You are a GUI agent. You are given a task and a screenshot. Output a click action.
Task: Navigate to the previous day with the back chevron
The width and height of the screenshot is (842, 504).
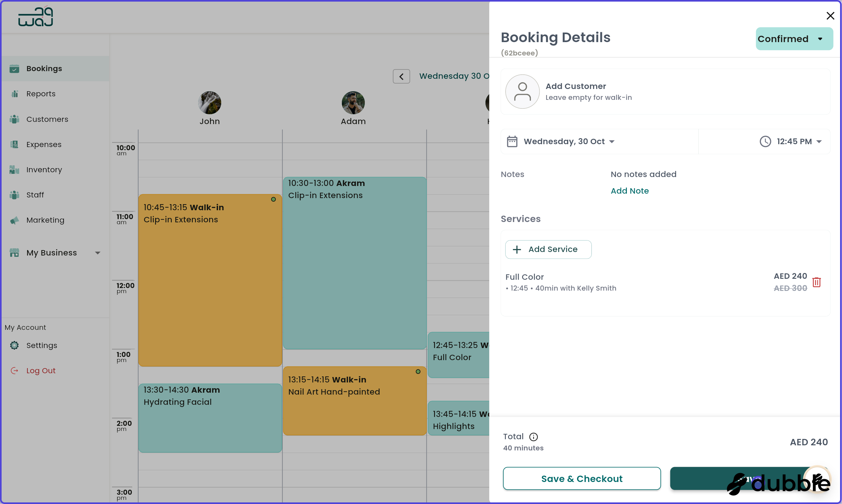[401, 76]
